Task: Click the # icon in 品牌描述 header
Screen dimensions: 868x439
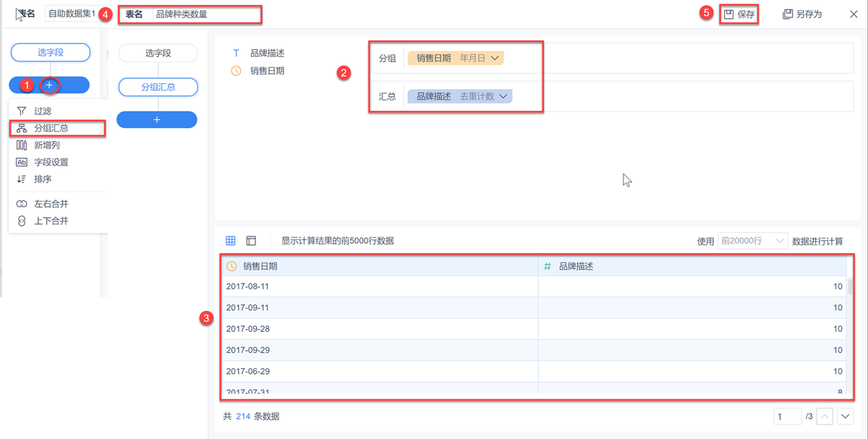Action: click(x=548, y=266)
